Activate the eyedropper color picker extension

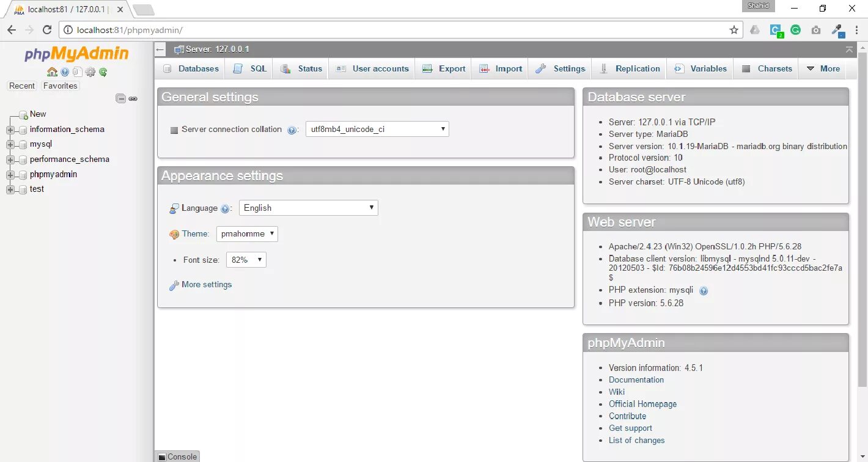837,30
